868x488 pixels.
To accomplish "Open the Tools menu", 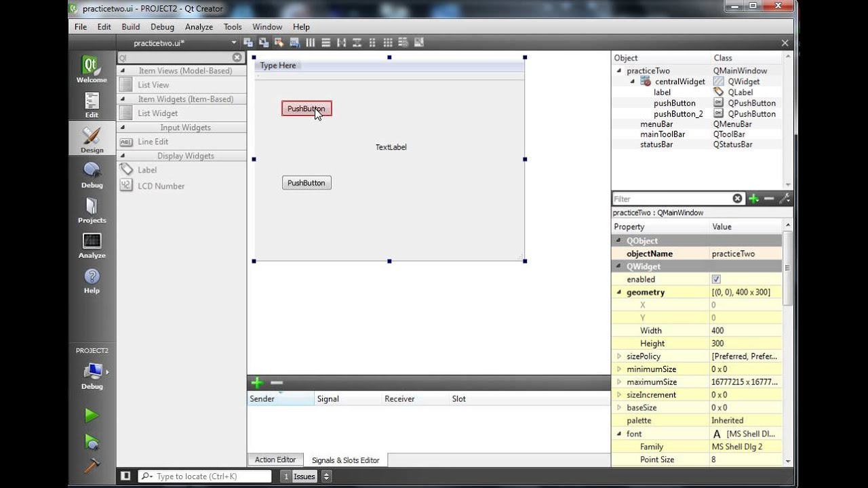I will [233, 26].
